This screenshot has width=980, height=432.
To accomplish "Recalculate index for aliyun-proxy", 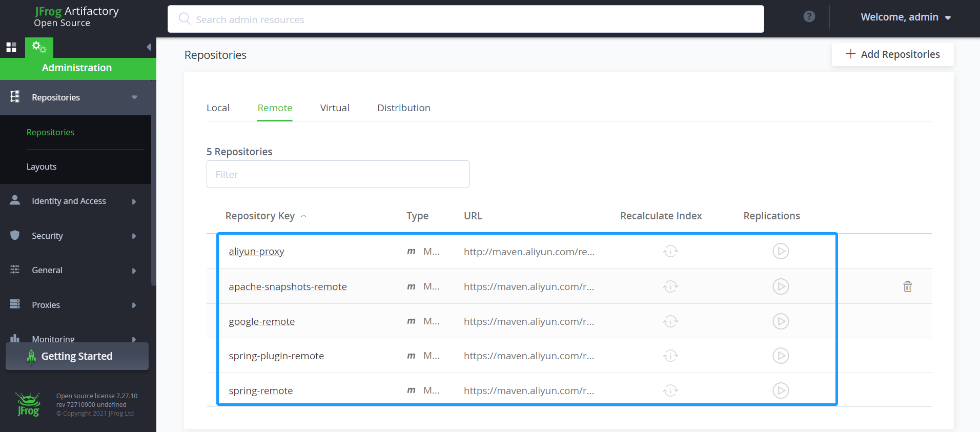I will click(670, 251).
